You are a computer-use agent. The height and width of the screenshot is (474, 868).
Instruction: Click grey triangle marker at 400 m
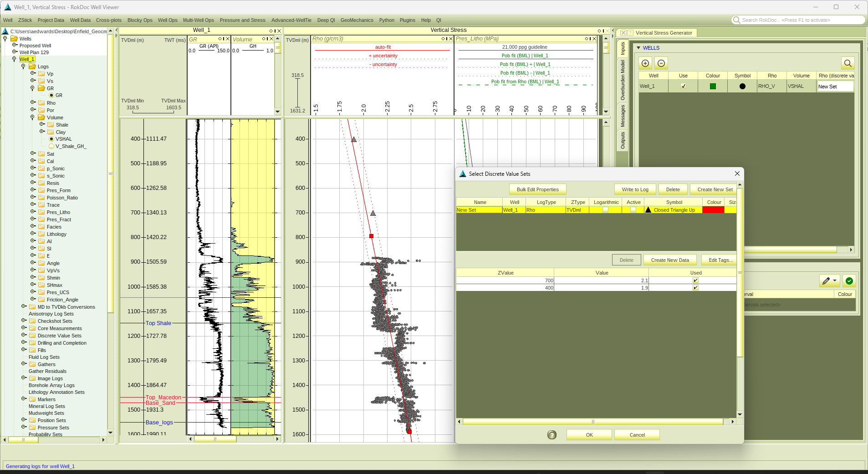coord(354,139)
